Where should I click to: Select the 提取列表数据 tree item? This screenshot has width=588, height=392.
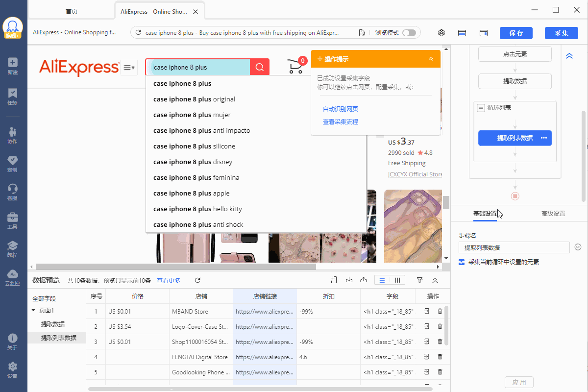(59, 338)
